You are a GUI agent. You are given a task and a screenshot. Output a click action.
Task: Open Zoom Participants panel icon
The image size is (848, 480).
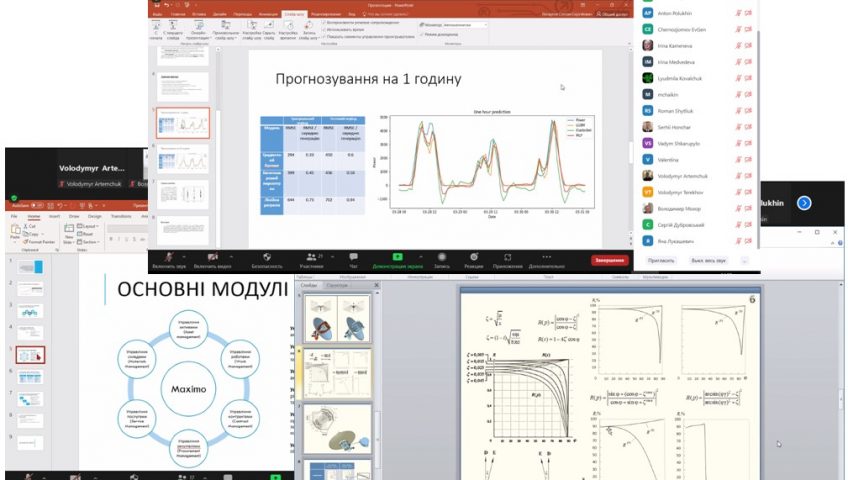coord(311,257)
